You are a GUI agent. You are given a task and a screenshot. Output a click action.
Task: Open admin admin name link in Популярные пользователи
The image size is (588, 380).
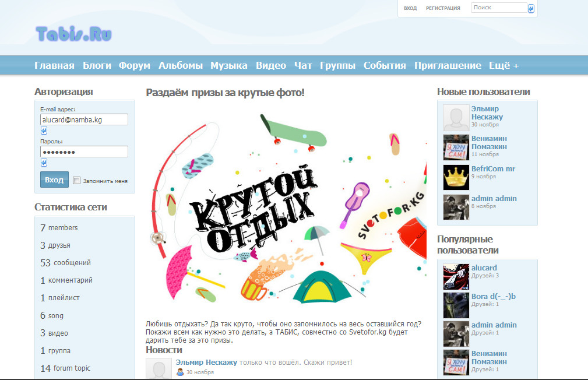(494, 325)
